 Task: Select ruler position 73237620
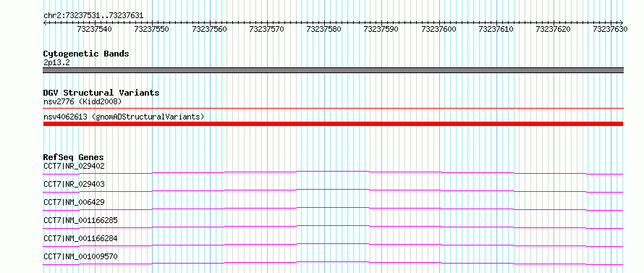(x=554, y=30)
